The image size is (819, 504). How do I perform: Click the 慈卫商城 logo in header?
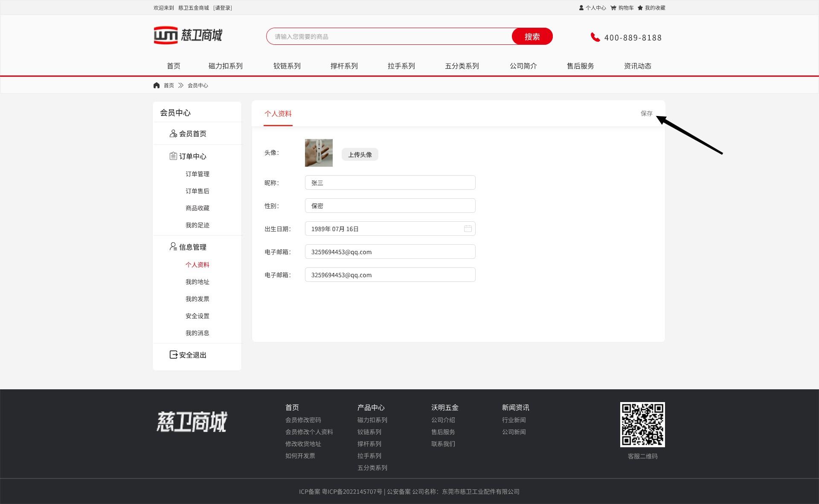pyautogui.click(x=188, y=35)
